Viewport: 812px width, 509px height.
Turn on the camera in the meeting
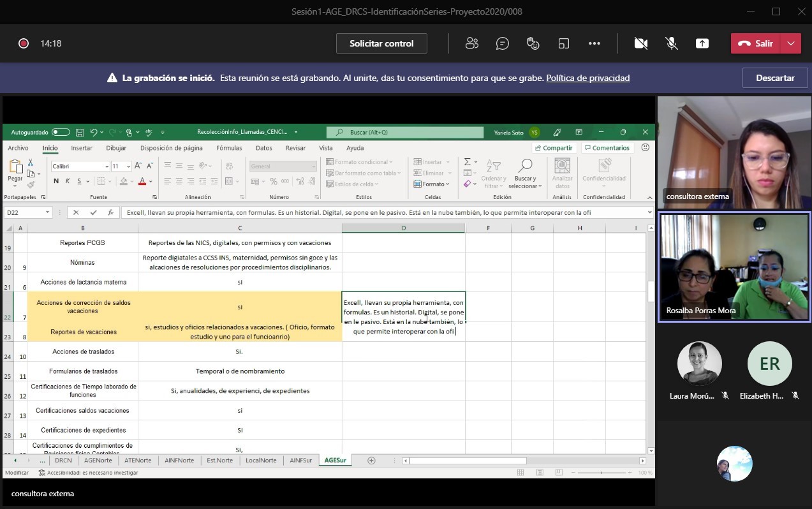640,43
